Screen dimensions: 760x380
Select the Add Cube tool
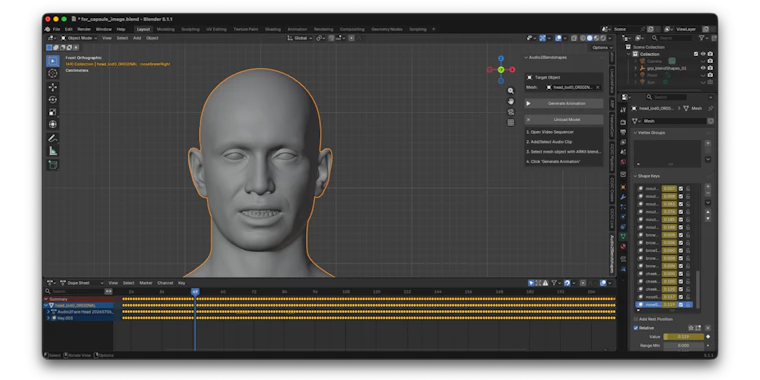click(53, 165)
